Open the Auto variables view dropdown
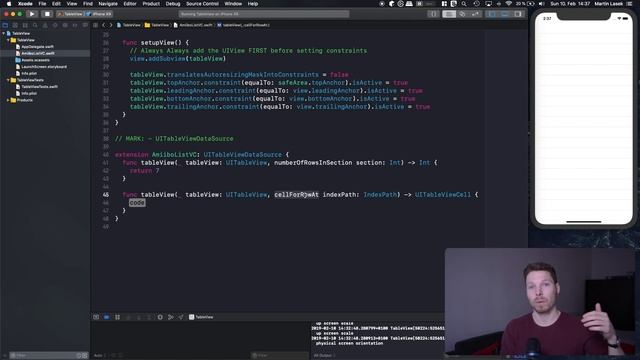640x360 pixels. (99, 356)
